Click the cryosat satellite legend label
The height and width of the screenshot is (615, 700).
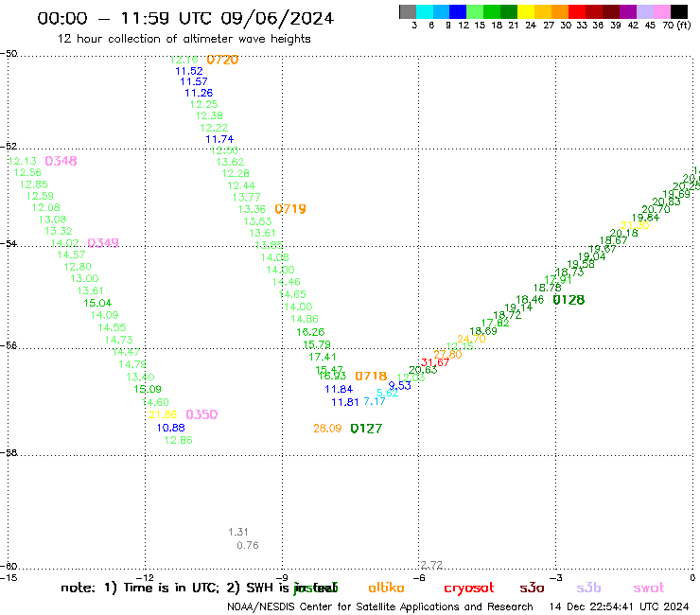click(469, 589)
